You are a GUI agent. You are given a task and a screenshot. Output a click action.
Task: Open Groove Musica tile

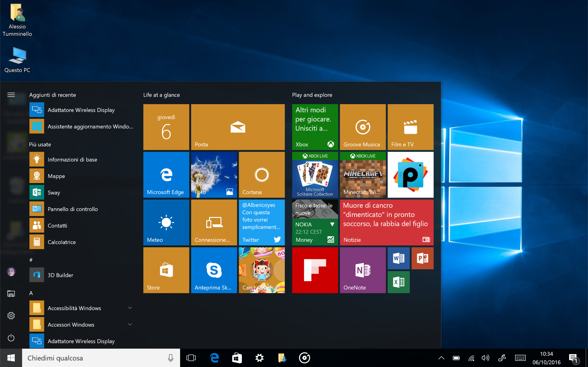(x=363, y=127)
